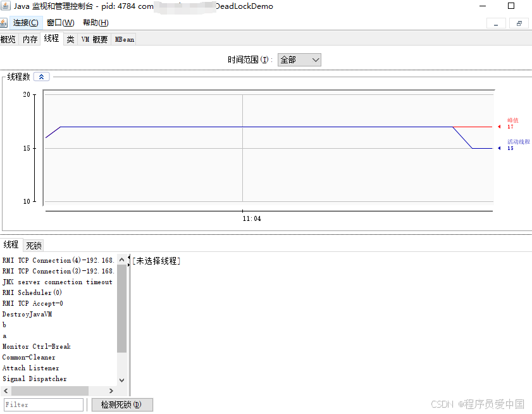Select JMX server connection timeout thread
The width and height of the screenshot is (532, 414).
(x=57, y=282)
